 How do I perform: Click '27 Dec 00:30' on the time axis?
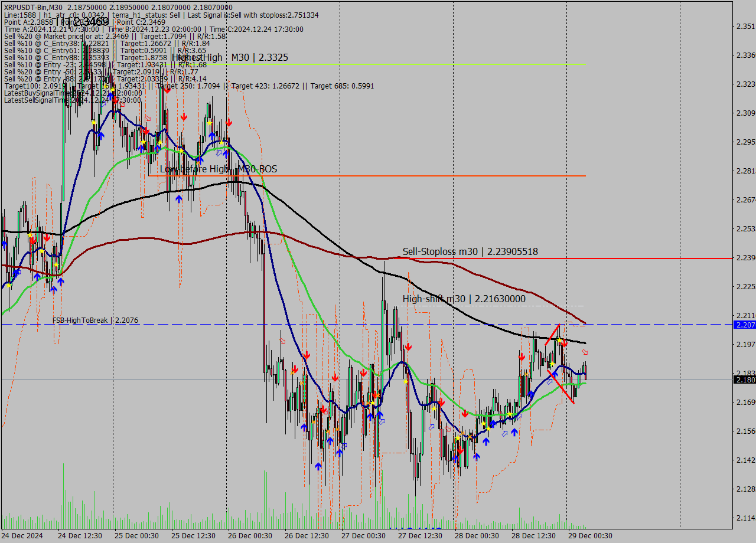click(x=364, y=536)
